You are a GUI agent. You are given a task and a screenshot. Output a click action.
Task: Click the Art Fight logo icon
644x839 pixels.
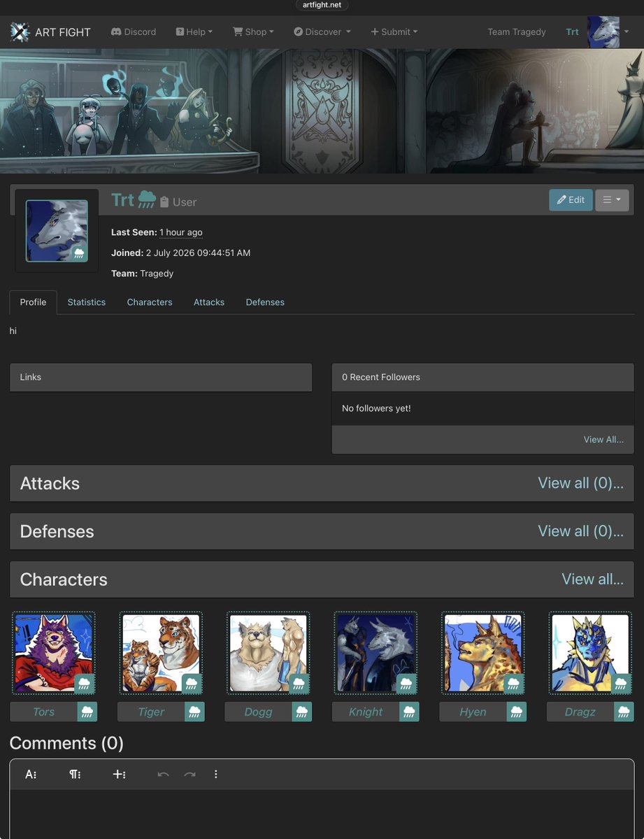[20, 32]
